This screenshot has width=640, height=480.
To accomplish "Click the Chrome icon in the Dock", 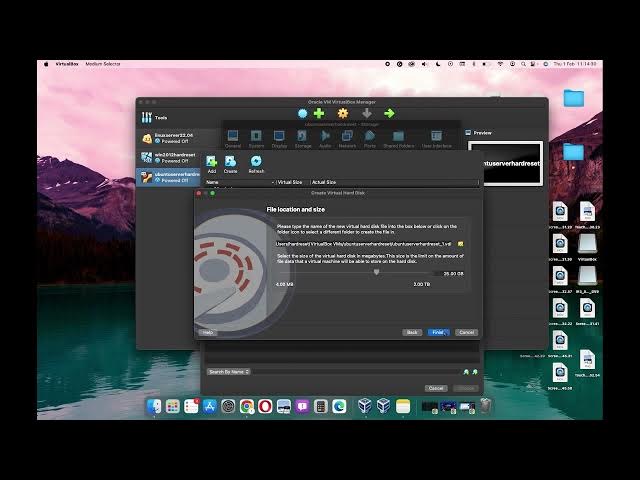I will [x=247, y=406].
